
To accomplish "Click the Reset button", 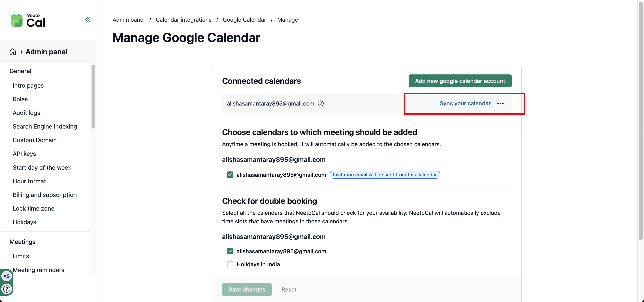I will click(x=289, y=289).
